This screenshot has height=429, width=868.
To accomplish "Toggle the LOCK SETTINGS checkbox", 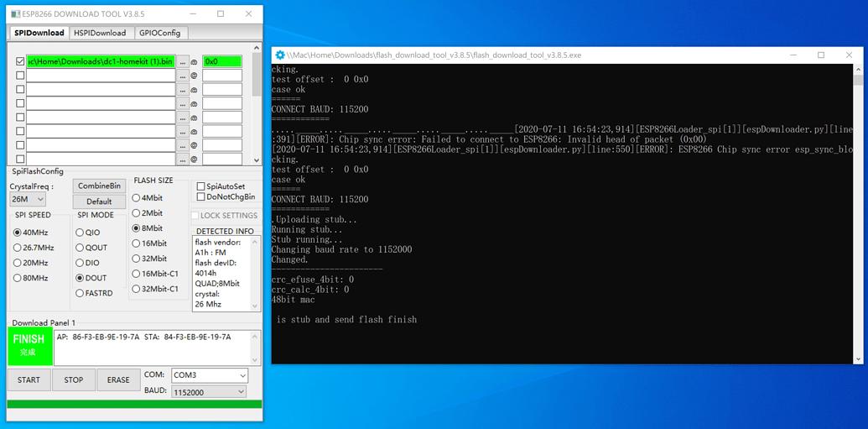I will pos(195,215).
